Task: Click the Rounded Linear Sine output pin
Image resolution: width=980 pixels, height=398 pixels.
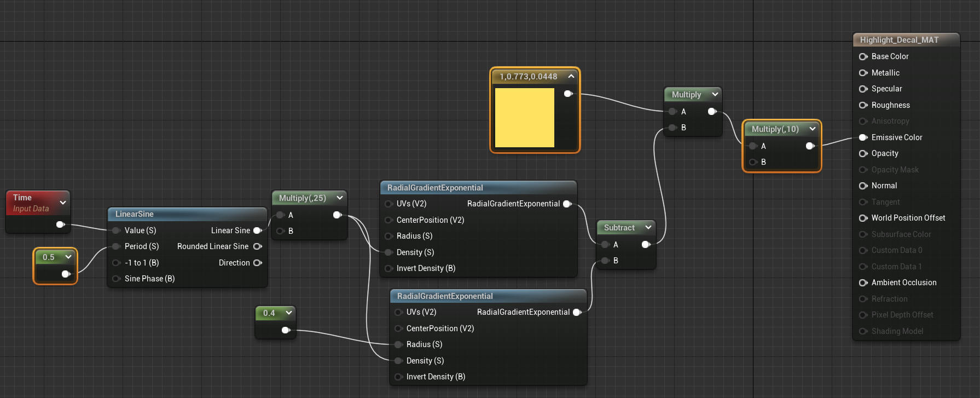Action: pyautogui.click(x=257, y=246)
